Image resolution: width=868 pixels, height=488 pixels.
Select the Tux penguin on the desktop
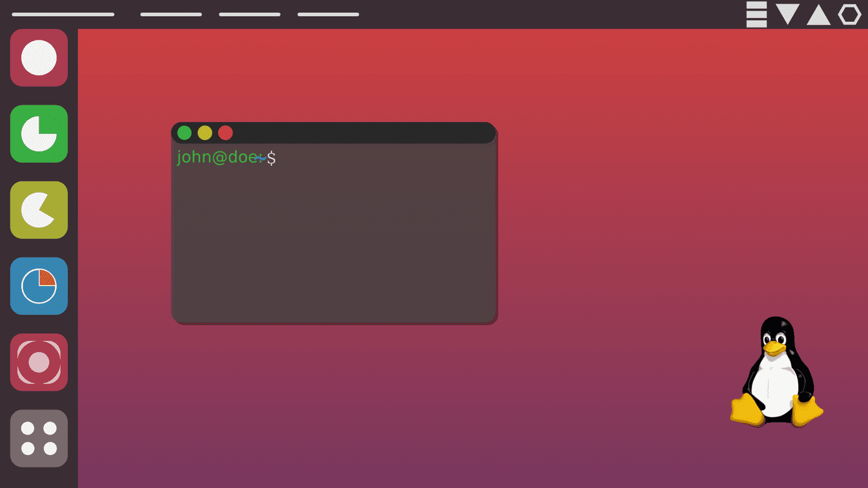point(776,372)
